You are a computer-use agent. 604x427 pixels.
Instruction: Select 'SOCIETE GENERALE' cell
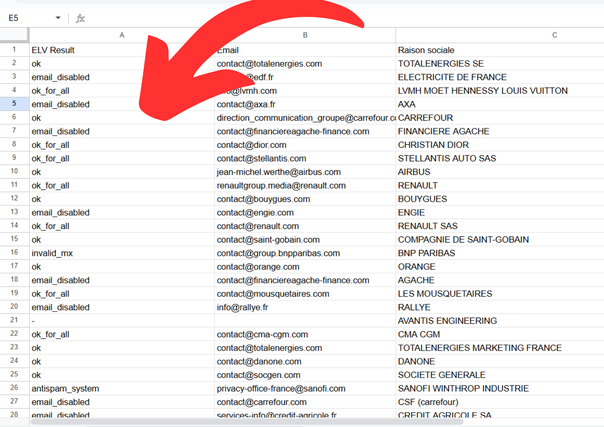coord(500,375)
